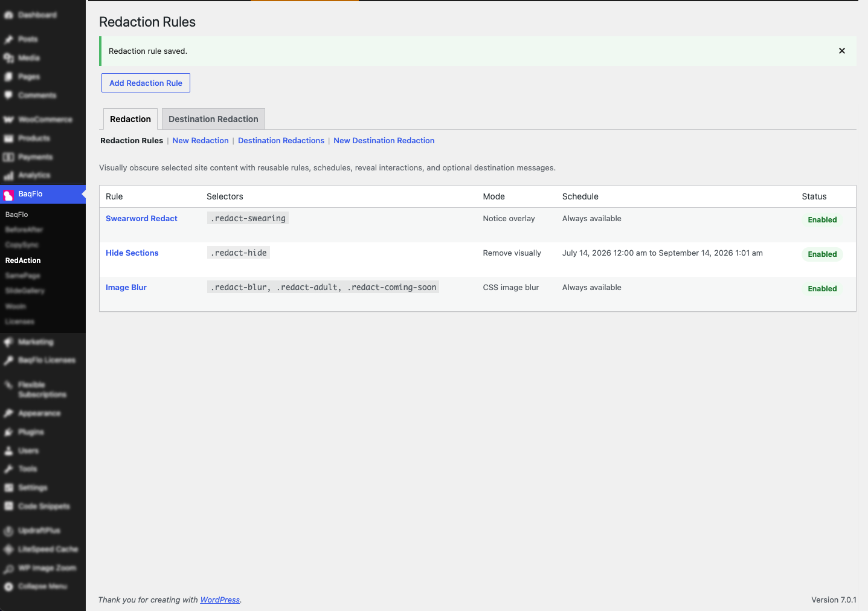
Task: Open the Swearword Redact rule
Action: point(141,218)
